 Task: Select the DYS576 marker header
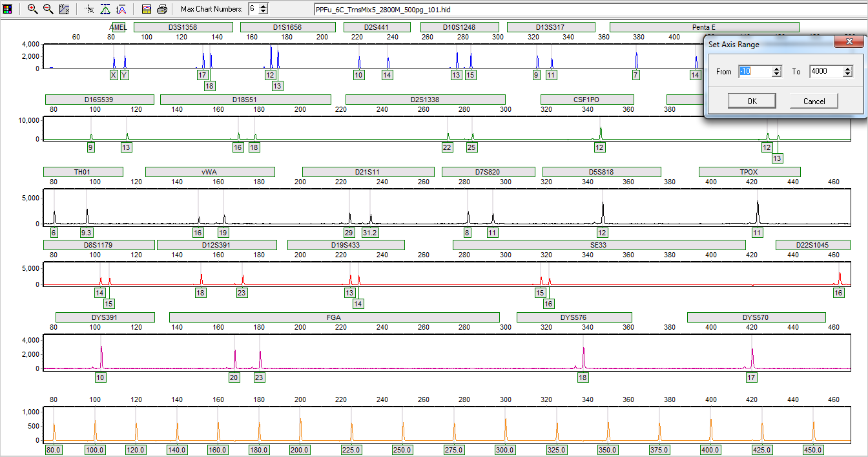click(x=573, y=317)
